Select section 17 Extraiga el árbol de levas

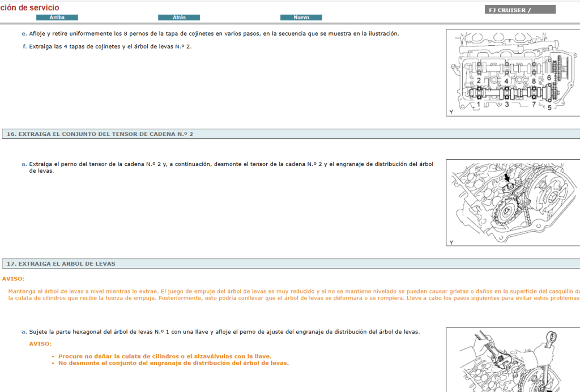(61, 263)
